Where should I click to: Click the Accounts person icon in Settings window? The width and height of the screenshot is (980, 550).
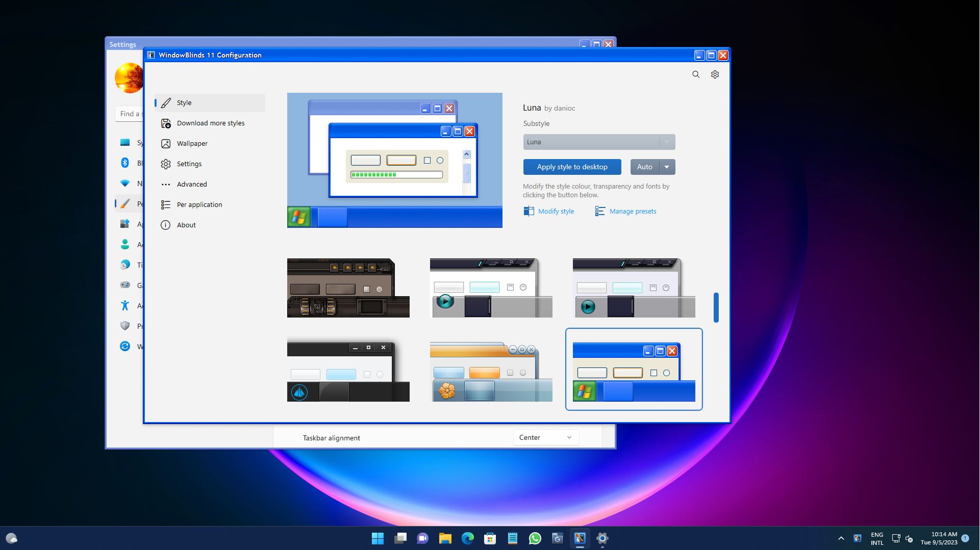click(x=125, y=245)
